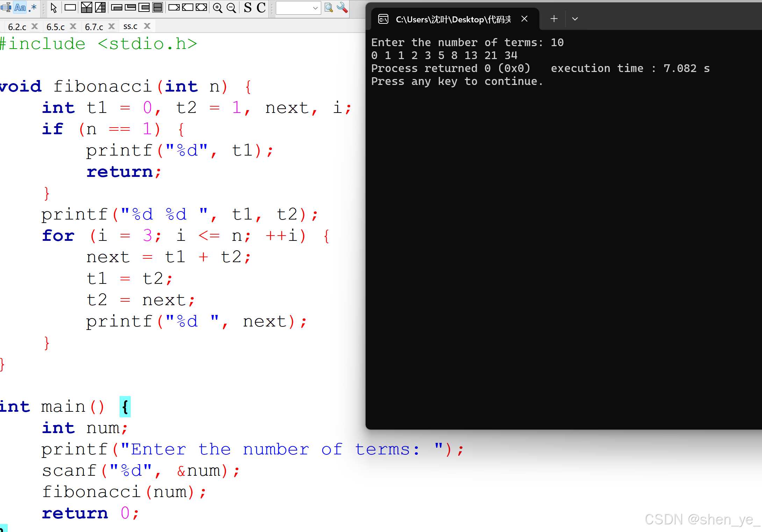Click the 't2 = next;' line
762x532 pixels.
[141, 300]
